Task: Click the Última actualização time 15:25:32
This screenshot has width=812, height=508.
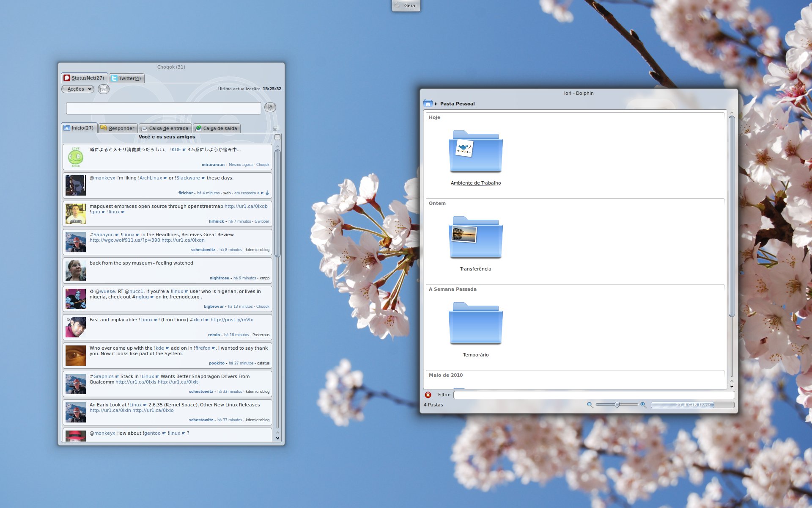Action: tap(272, 89)
